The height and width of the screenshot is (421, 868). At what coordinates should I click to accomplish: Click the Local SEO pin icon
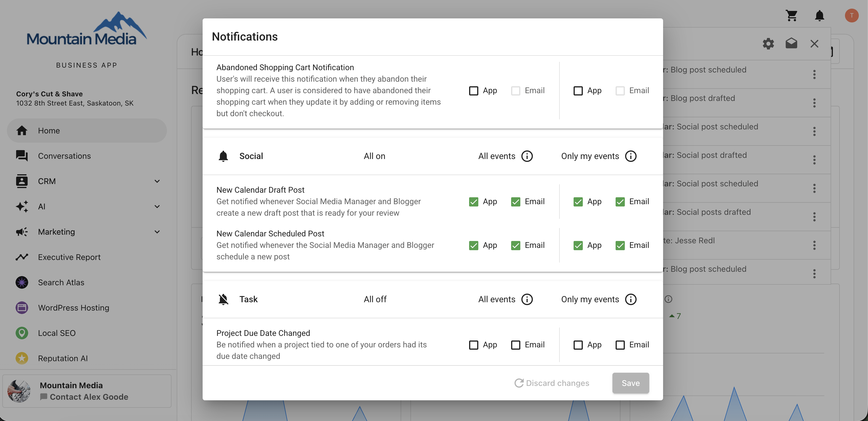[x=22, y=333]
